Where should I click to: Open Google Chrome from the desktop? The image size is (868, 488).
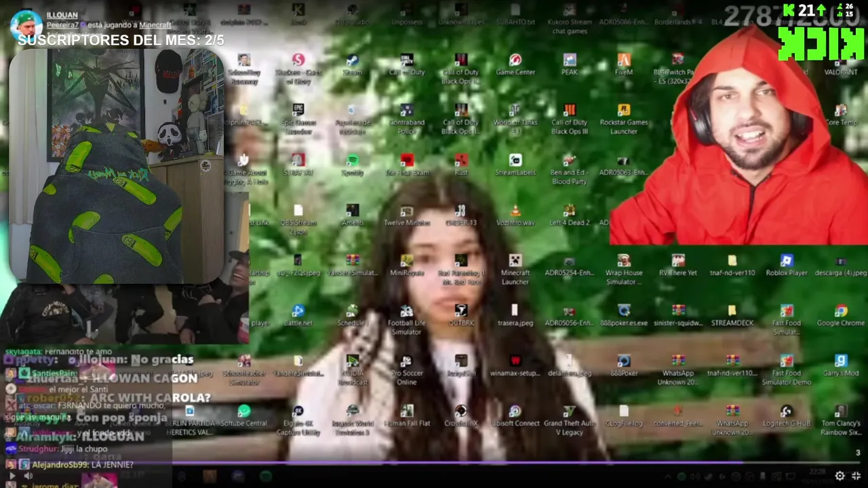(841, 315)
